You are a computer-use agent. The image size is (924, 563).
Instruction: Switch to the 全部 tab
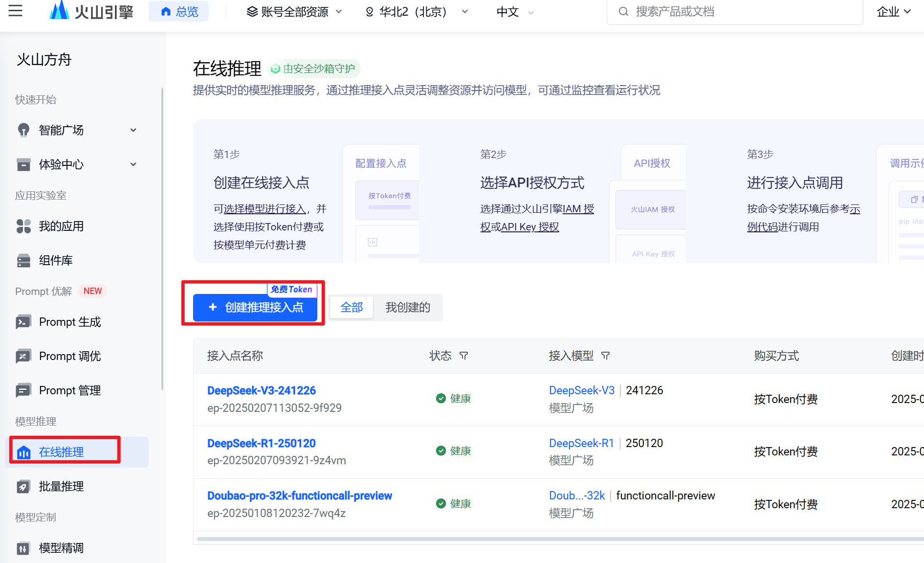[x=352, y=307]
